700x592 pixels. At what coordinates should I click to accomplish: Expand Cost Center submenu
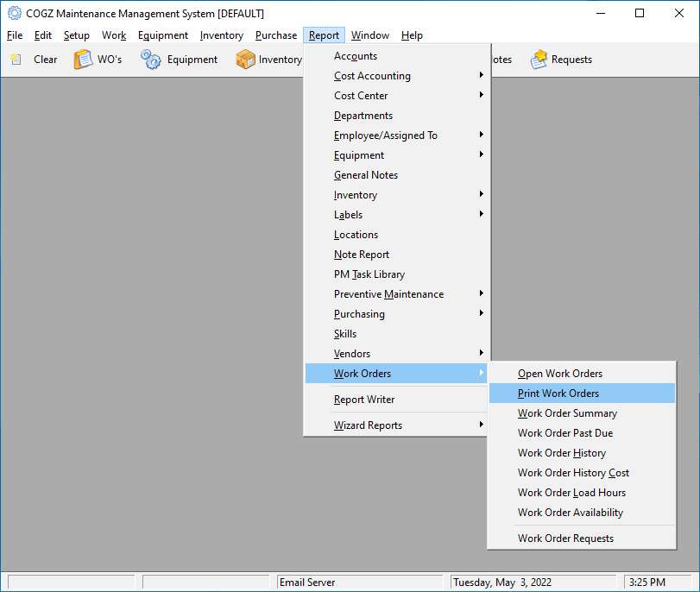[397, 96]
